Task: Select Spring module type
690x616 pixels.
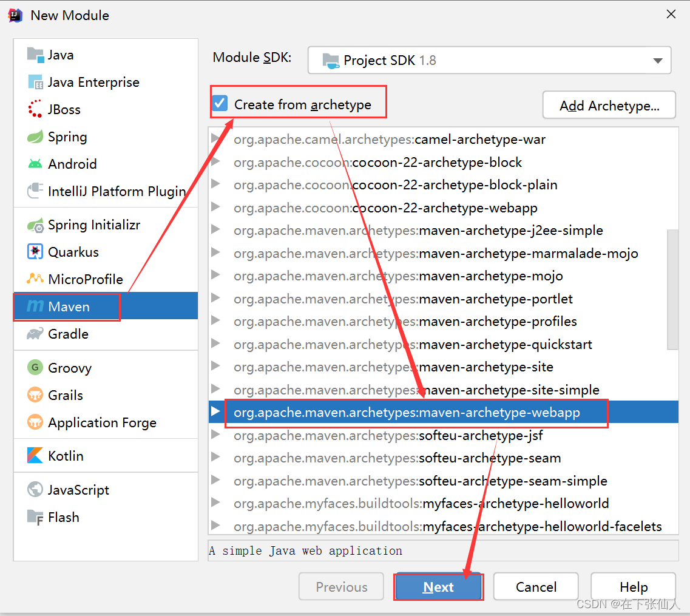Action: (x=106, y=137)
